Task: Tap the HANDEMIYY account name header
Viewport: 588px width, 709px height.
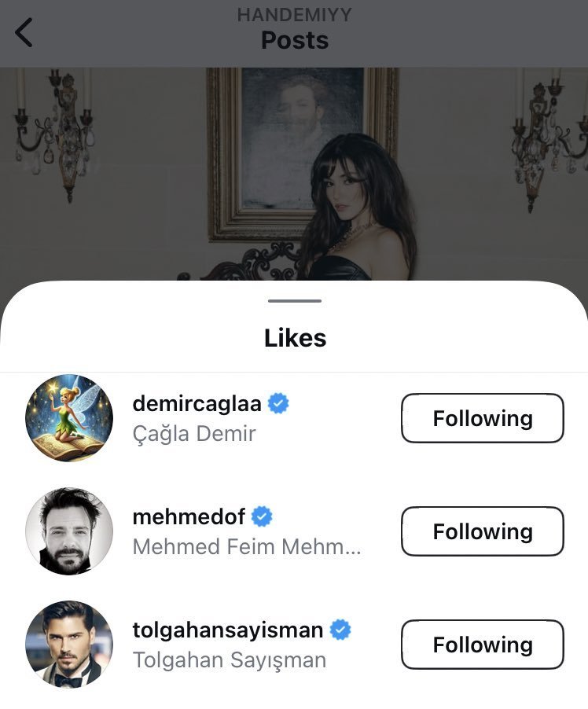Action: click(x=295, y=15)
